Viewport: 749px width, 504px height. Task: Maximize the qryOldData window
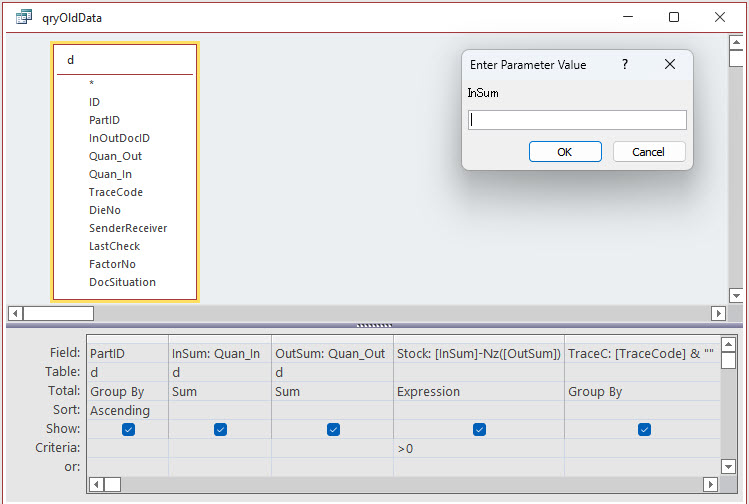(x=674, y=17)
